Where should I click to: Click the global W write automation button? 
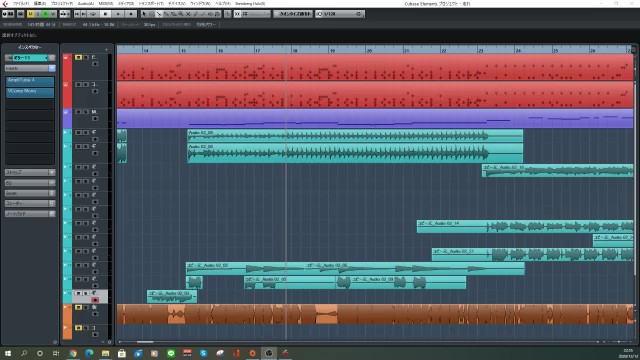(53, 14)
